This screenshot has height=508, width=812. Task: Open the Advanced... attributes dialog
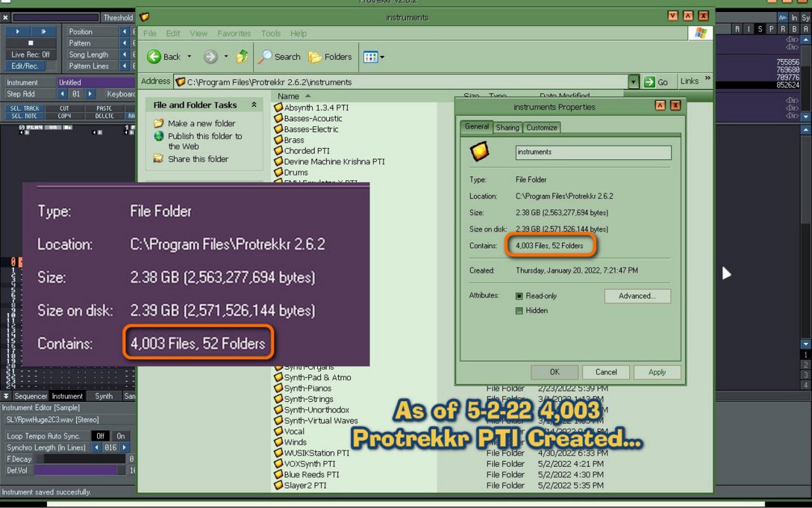(637, 296)
